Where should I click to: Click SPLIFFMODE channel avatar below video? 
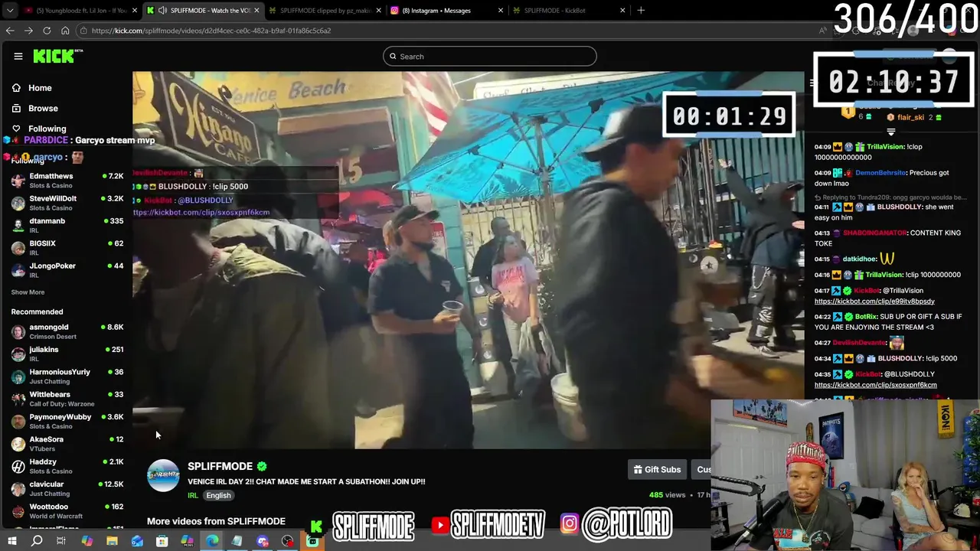click(163, 475)
